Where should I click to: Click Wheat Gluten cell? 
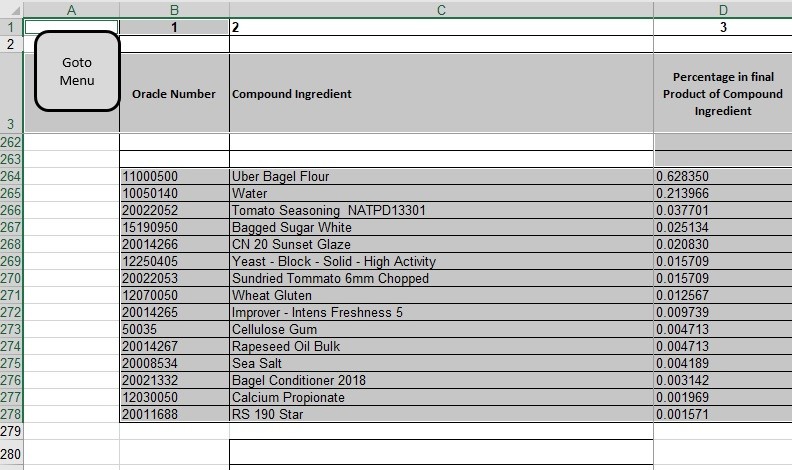click(441, 295)
